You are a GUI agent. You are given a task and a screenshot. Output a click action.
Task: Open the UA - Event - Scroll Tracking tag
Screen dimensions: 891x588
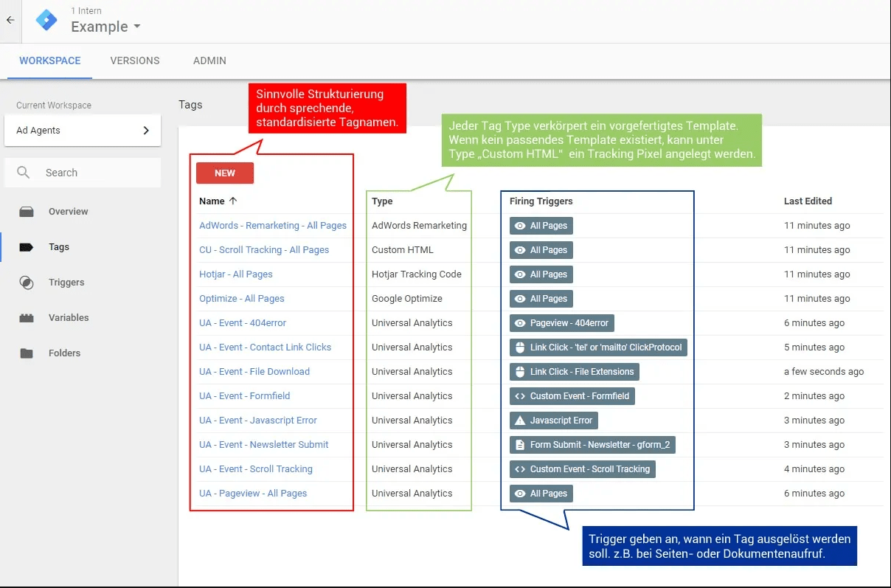[x=256, y=469]
